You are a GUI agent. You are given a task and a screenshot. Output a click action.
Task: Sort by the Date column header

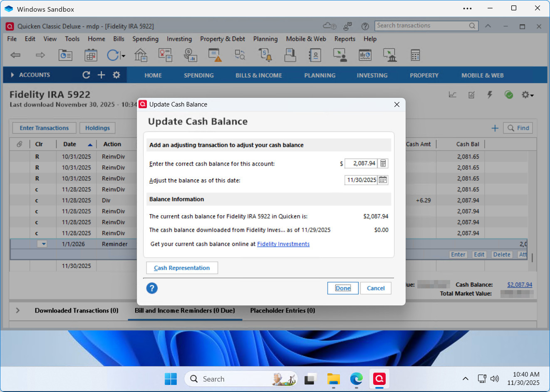point(77,144)
